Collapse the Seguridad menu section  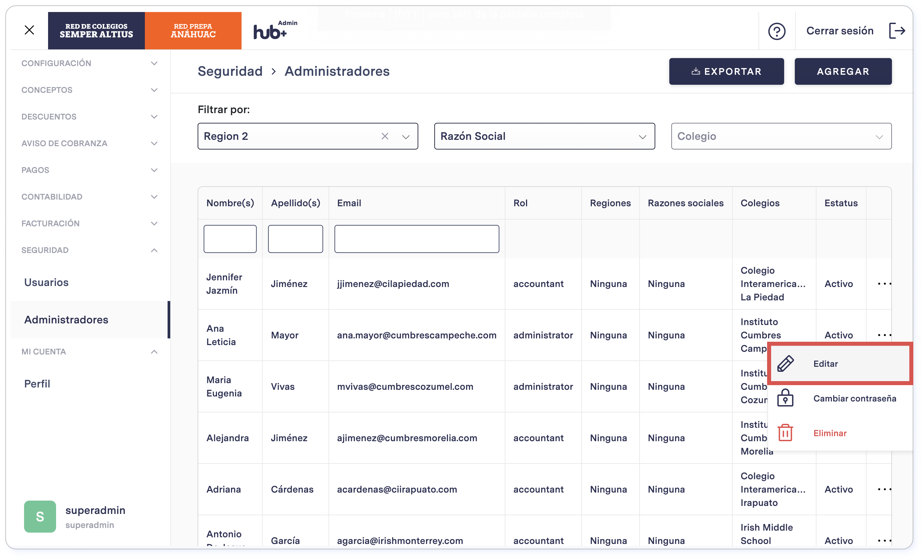click(90, 250)
